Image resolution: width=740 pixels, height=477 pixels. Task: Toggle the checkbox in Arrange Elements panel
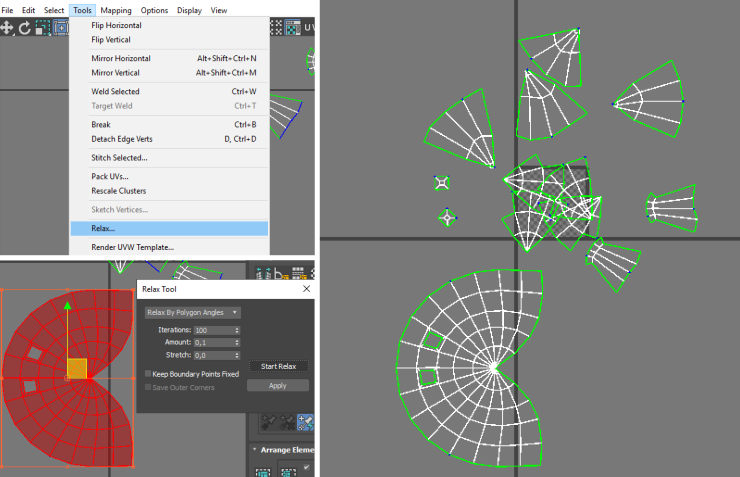click(306, 467)
